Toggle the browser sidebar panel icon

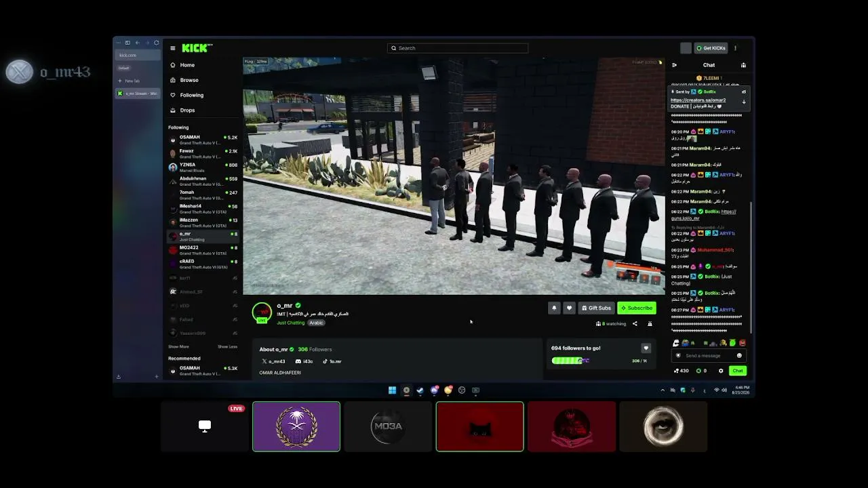click(x=127, y=43)
